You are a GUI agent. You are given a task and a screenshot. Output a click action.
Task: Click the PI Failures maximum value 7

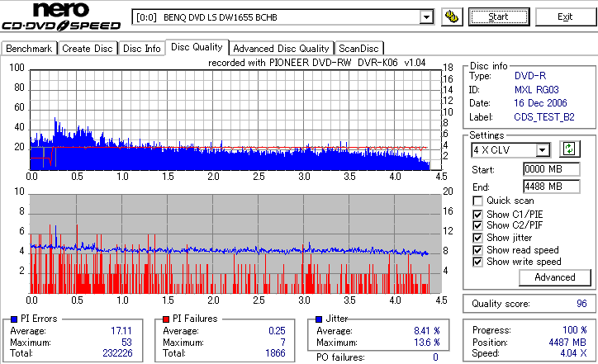coord(283,343)
